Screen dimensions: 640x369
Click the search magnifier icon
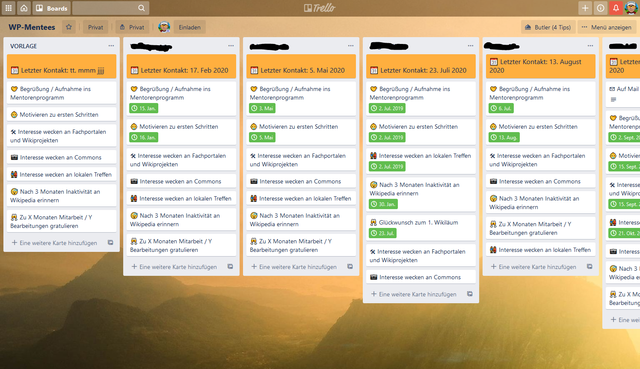[x=141, y=8]
